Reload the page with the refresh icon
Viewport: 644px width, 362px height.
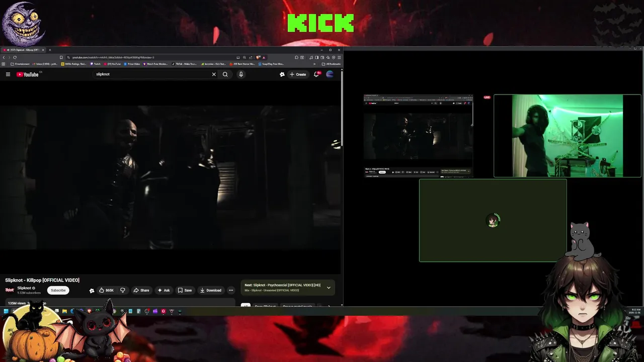tap(15, 57)
